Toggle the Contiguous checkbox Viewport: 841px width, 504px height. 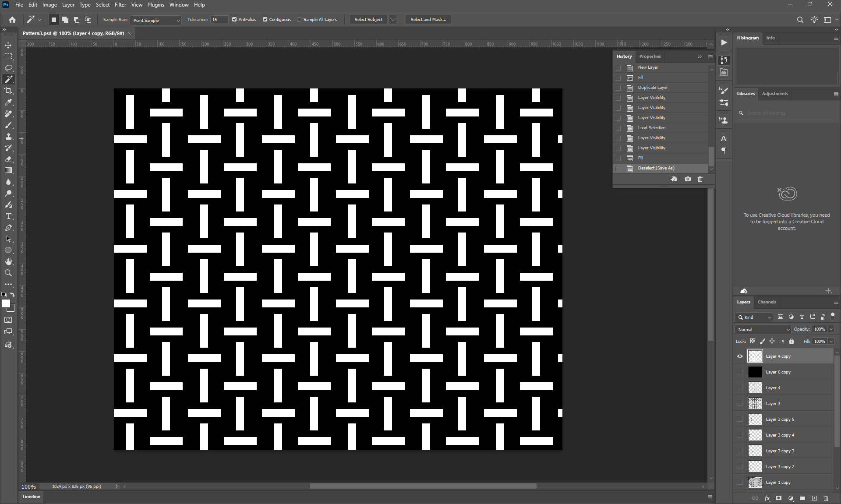click(x=265, y=19)
